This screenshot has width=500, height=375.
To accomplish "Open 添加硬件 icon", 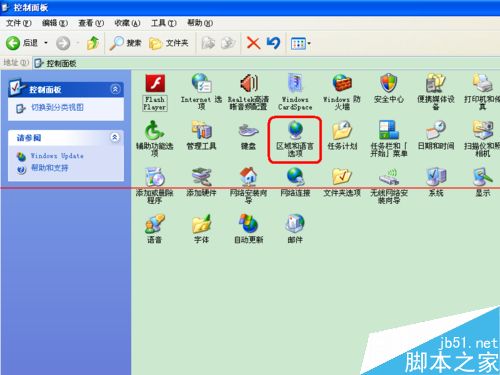I will [x=201, y=177].
